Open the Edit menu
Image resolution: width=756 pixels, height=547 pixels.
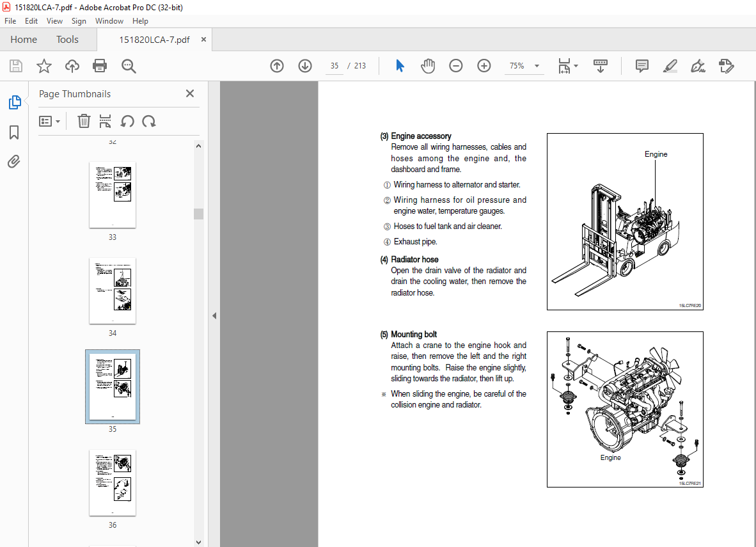tap(31, 20)
